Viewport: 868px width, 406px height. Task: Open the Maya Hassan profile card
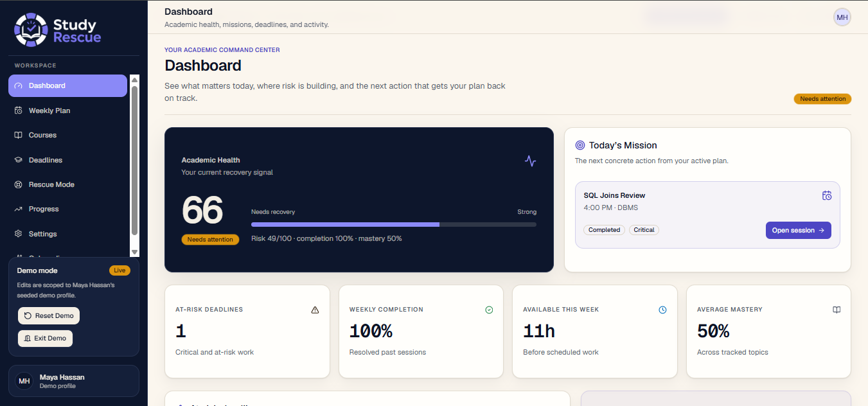point(74,381)
